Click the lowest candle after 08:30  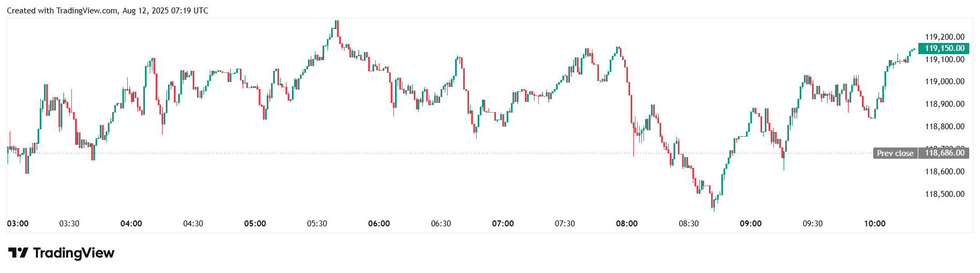click(713, 208)
